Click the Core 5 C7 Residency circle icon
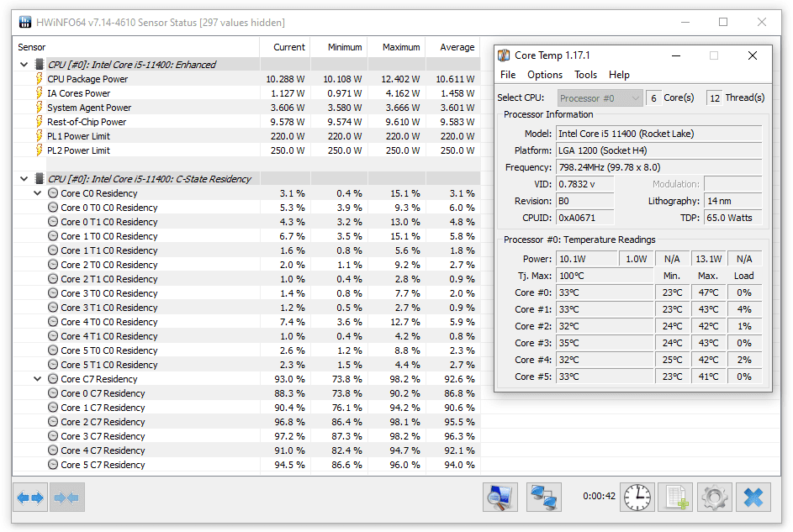The width and height of the screenshot is (793, 532). (x=53, y=464)
